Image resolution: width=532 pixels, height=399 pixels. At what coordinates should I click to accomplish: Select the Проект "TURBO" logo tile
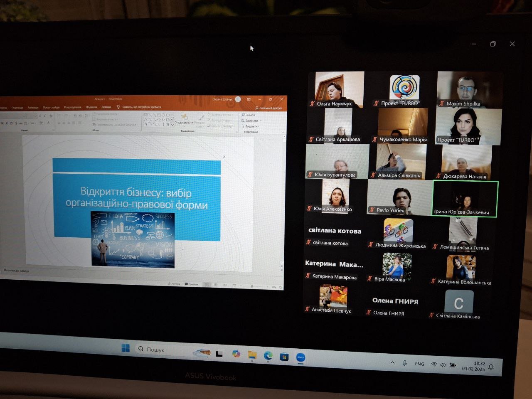pyautogui.click(x=404, y=90)
